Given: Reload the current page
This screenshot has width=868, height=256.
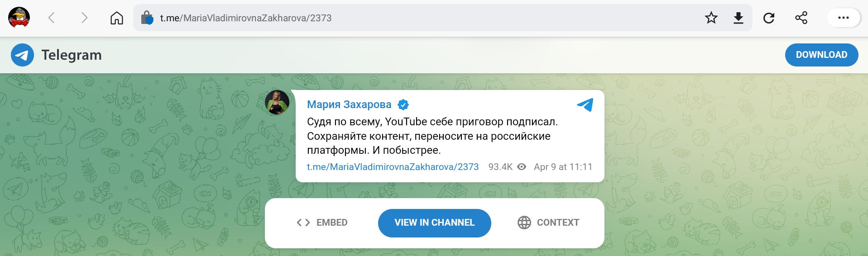Looking at the screenshot, I should click(769, 18).
